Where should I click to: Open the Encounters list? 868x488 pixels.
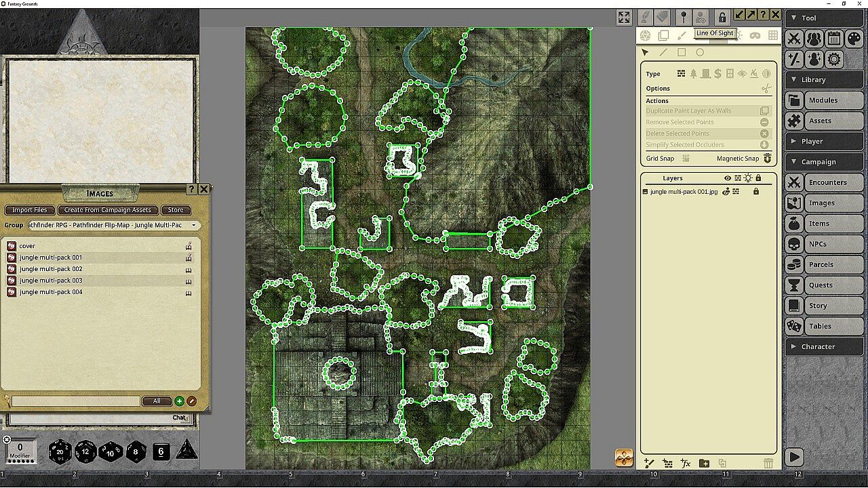[825, 182]
